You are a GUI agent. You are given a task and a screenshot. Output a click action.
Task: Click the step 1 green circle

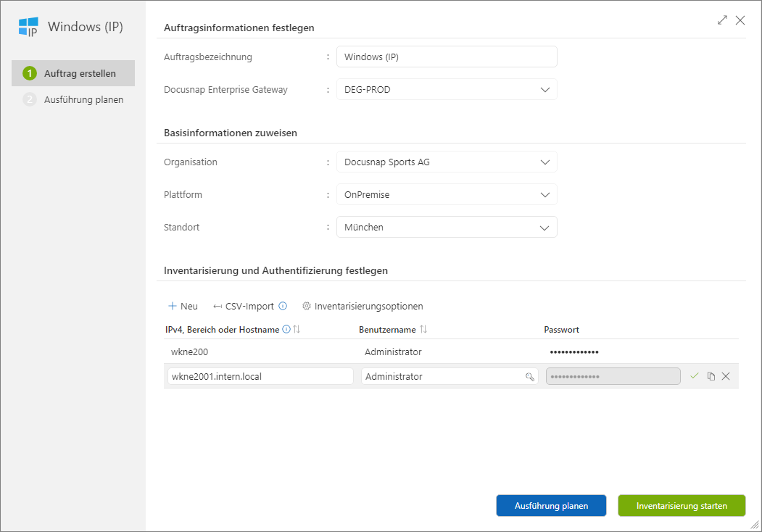30,73
